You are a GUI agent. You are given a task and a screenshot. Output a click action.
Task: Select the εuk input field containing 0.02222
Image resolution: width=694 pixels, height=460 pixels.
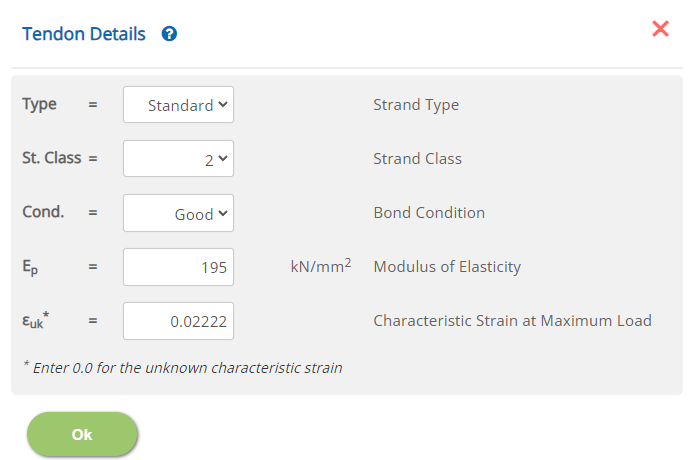[x=178, y=321]
